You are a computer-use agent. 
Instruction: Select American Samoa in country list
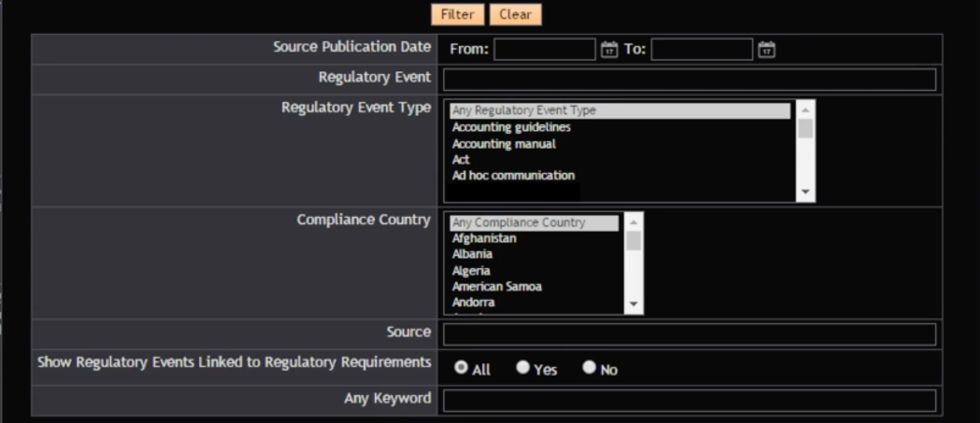(496, 287)
